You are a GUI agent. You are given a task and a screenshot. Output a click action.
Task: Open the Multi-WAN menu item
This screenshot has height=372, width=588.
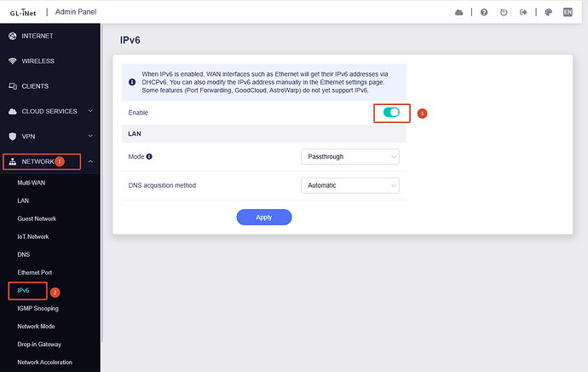[32, 183]
